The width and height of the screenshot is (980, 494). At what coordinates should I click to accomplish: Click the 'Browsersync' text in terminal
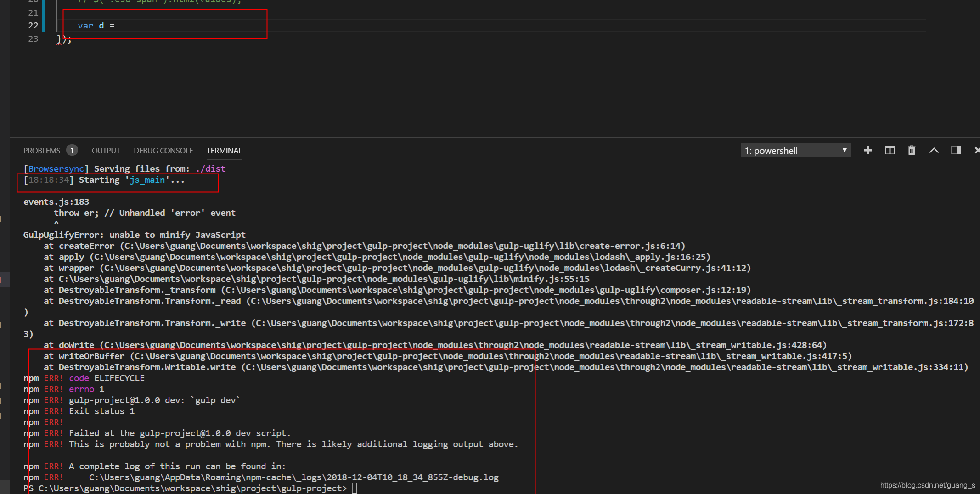pyautogui.click(x=56, y=168)
